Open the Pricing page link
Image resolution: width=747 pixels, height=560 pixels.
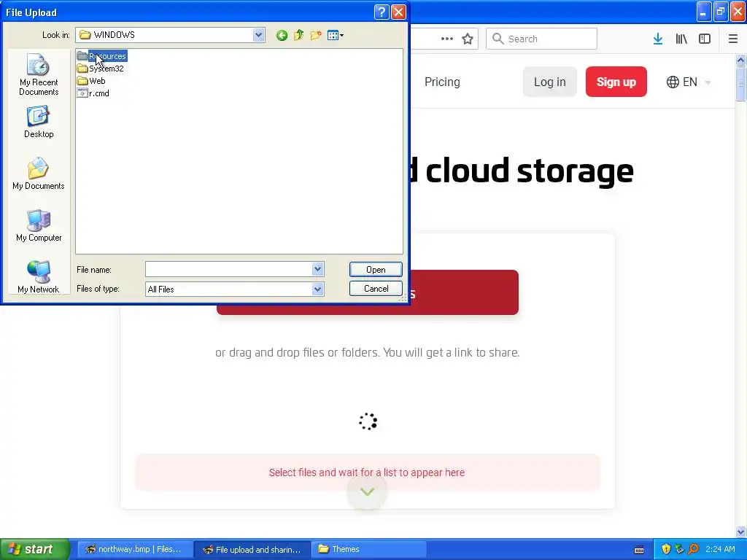point(442,82)
